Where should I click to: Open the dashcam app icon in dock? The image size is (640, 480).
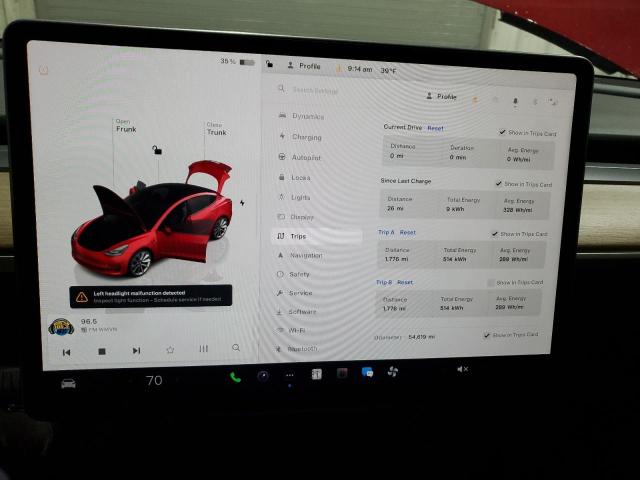[x=342, y=373]
